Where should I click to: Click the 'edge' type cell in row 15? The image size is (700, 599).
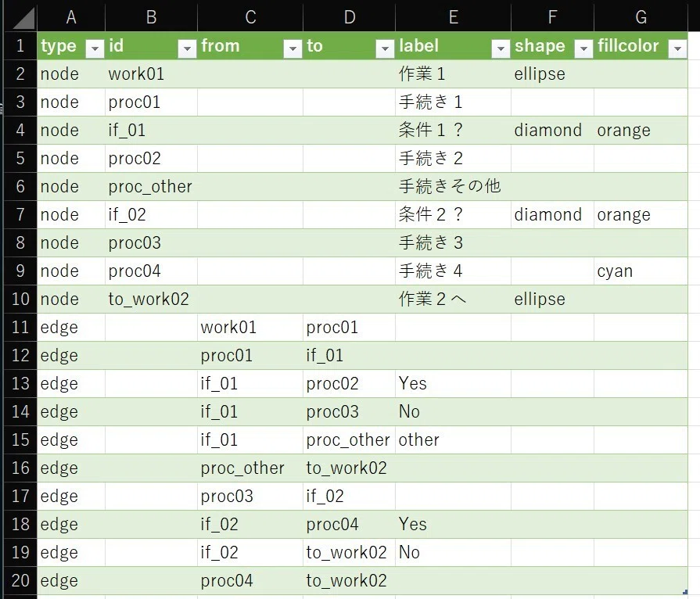pyautogui.click(x=71, y=439)
